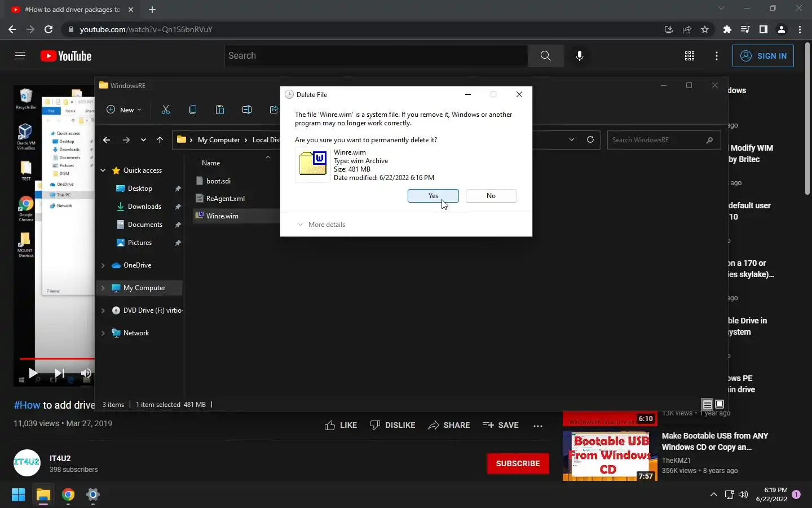This screenshot has width=812, height=508.
Task: Select the ReAgent.xml file
Action: 225,199
